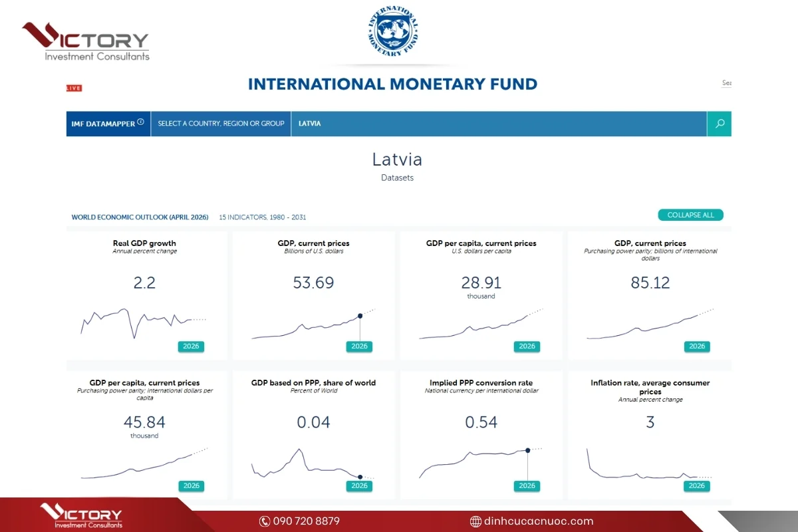Click the GDP based on PPP, share of world title
Viewport: 798px width, 532px height.
(x=313, y=383)
